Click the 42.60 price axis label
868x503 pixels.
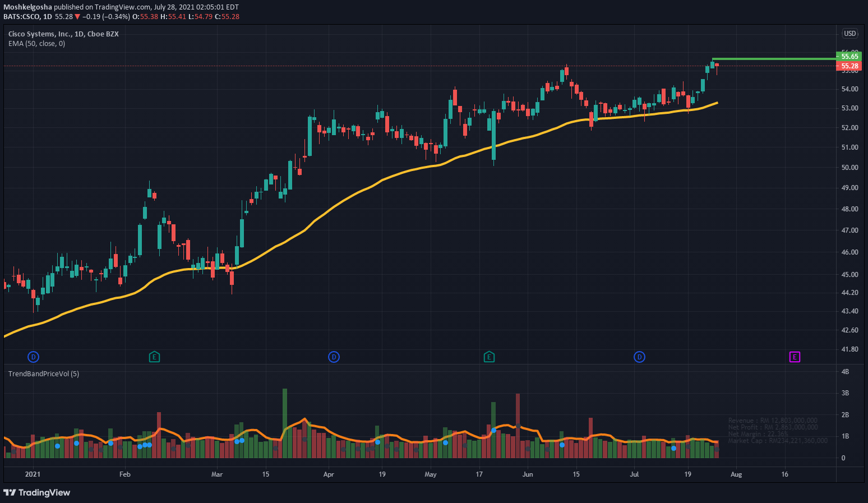(x=850, y=330)
